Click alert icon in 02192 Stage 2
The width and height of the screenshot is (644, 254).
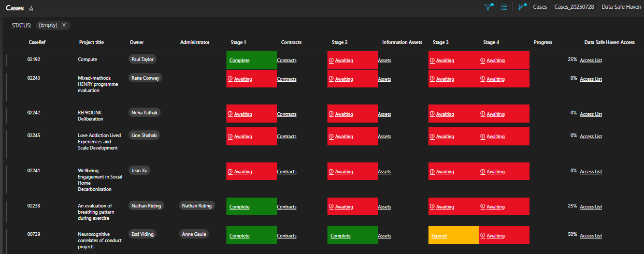331,61
